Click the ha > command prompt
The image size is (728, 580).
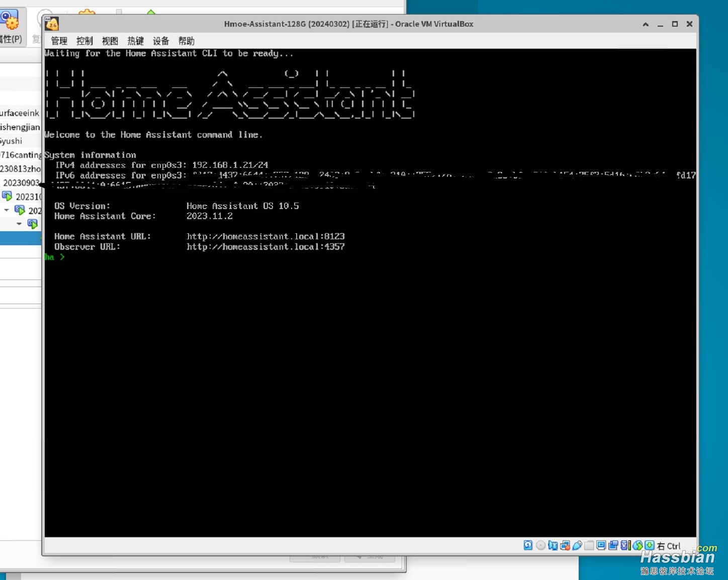(x=55, y=257)
